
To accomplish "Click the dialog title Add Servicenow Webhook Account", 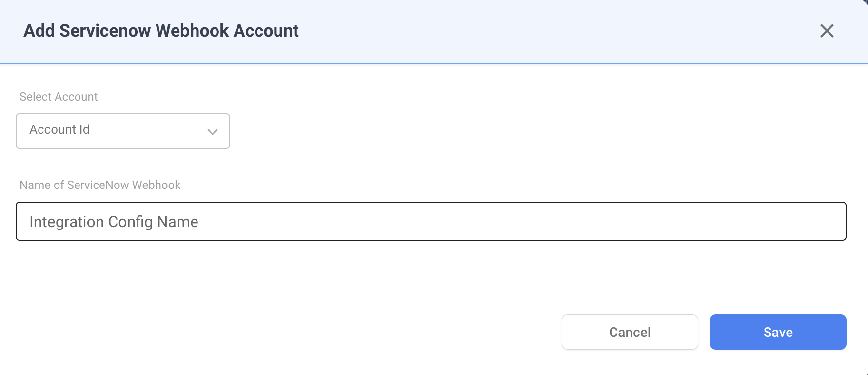I will [161, 30].
